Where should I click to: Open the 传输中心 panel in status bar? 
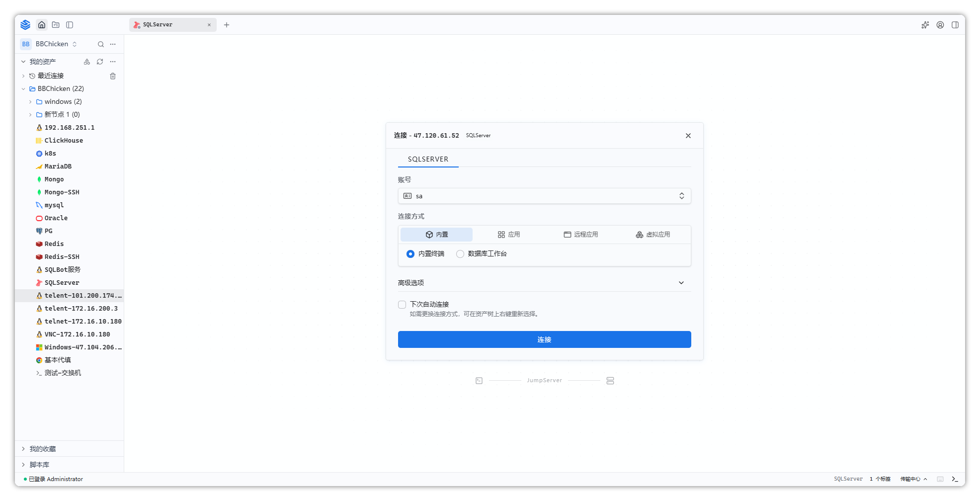click(913, 479)
